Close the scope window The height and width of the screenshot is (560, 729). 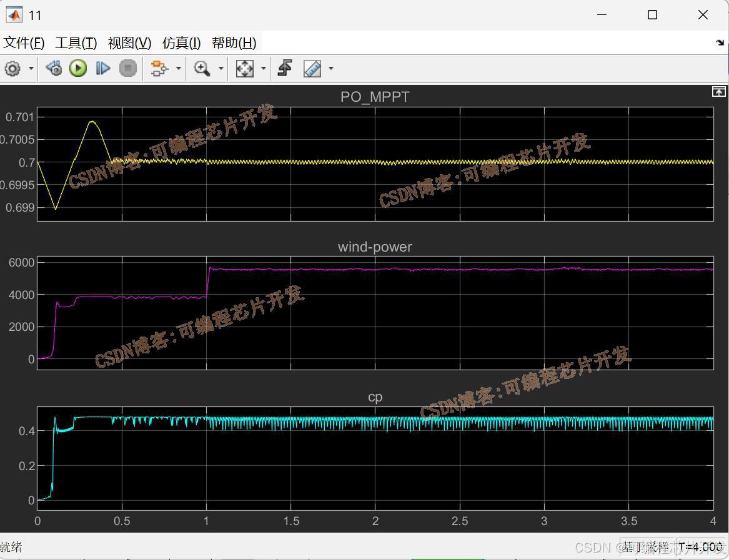(x=703, y=15)
